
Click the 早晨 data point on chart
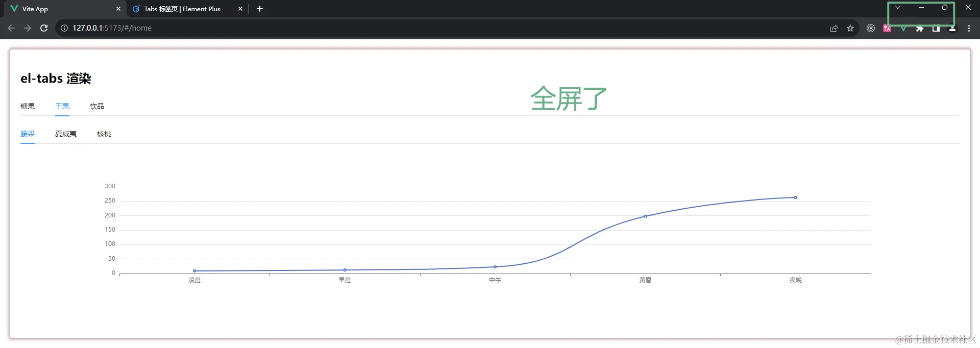click(345, 270)
